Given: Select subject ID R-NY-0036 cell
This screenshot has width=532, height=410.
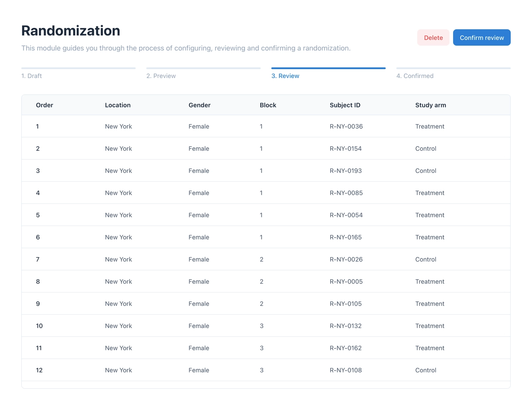Looking at the screenshot, I should pos(346,126).
